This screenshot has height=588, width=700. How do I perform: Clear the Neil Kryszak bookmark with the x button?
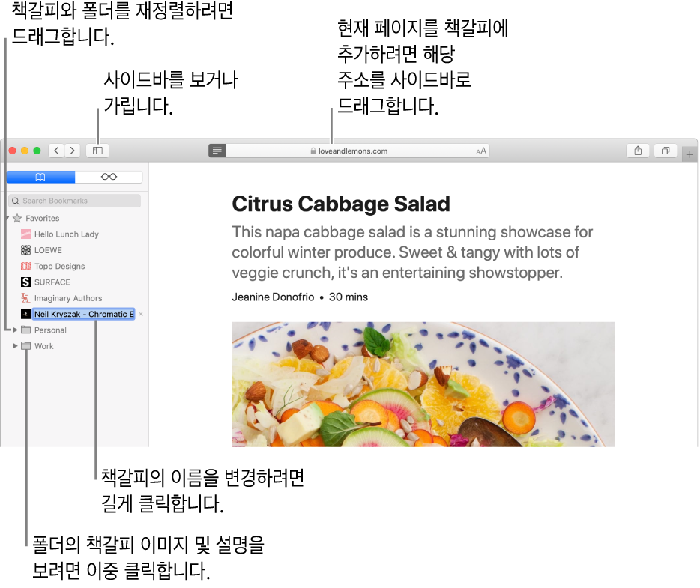coord(141,314)
